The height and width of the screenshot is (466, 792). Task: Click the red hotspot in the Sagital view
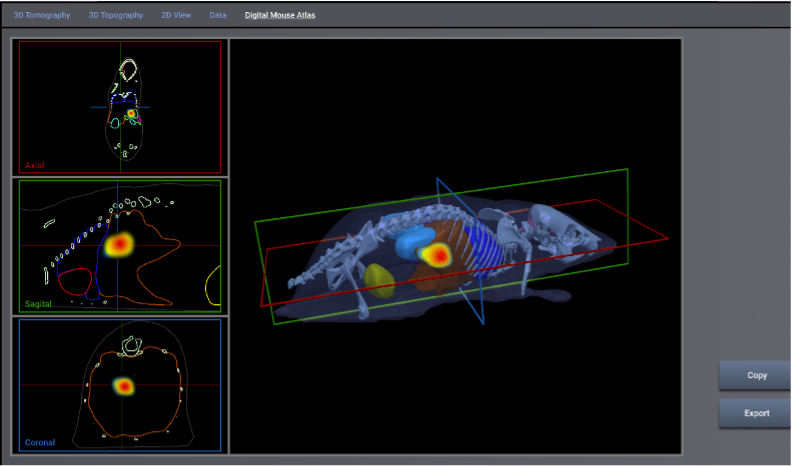[119, 244]
